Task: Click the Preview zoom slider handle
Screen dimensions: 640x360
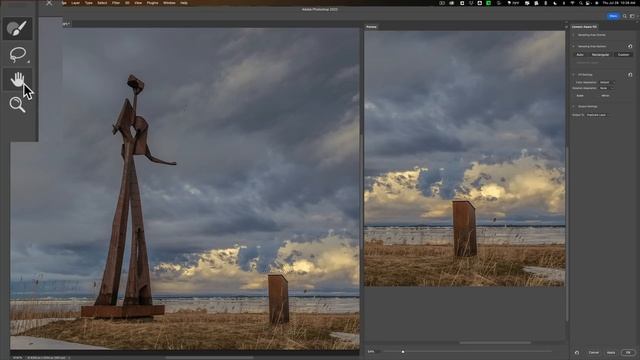Action: [403, 352]
